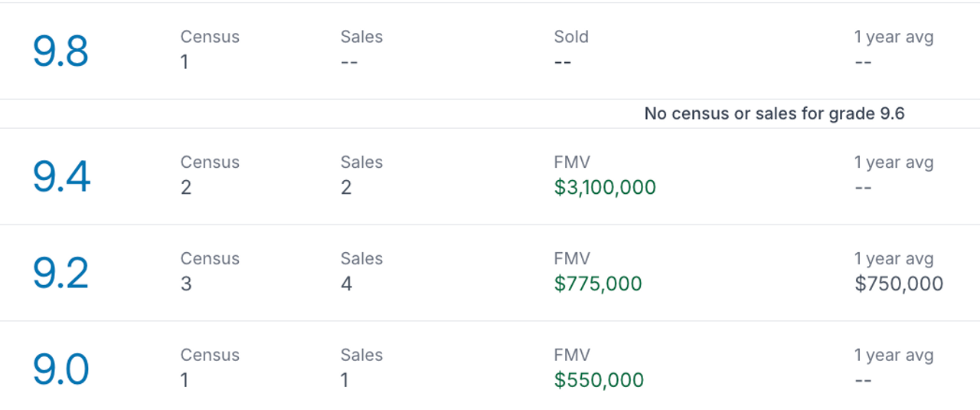Image resolution: width=980 pixels, height=410 pixels.
Task: Open the 9.8 grade link
Action: [60, 51]
